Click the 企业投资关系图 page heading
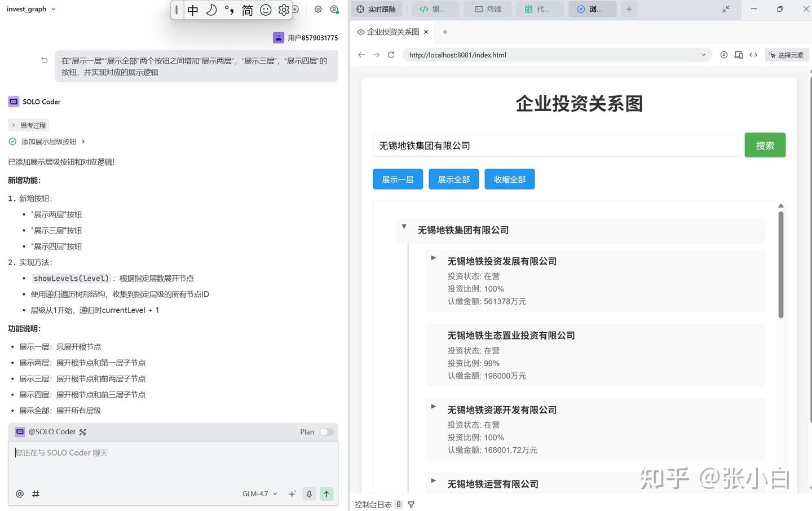This screenshot has height=511, width=812. click(579, 104)
